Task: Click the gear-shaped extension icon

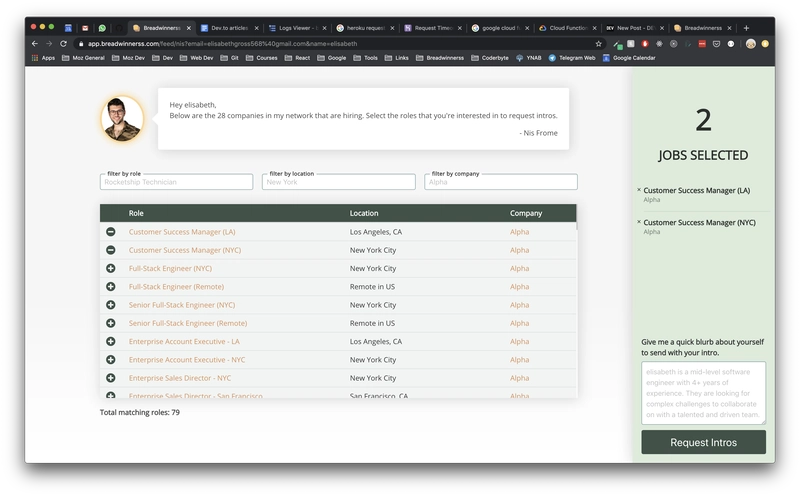Action: pos(659,44)
